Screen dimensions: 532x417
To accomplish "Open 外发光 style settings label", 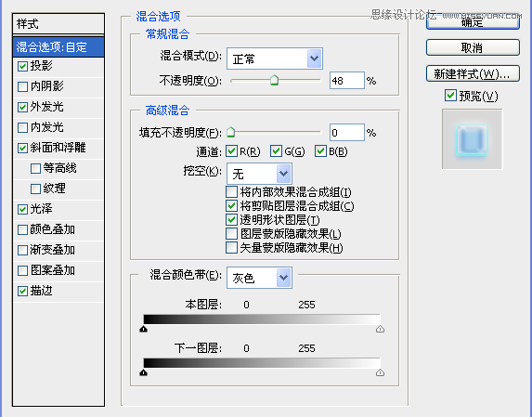I will pos(46,107).
